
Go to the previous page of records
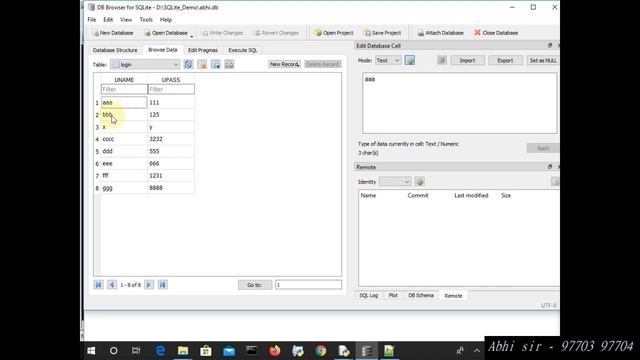click(112, 285)
